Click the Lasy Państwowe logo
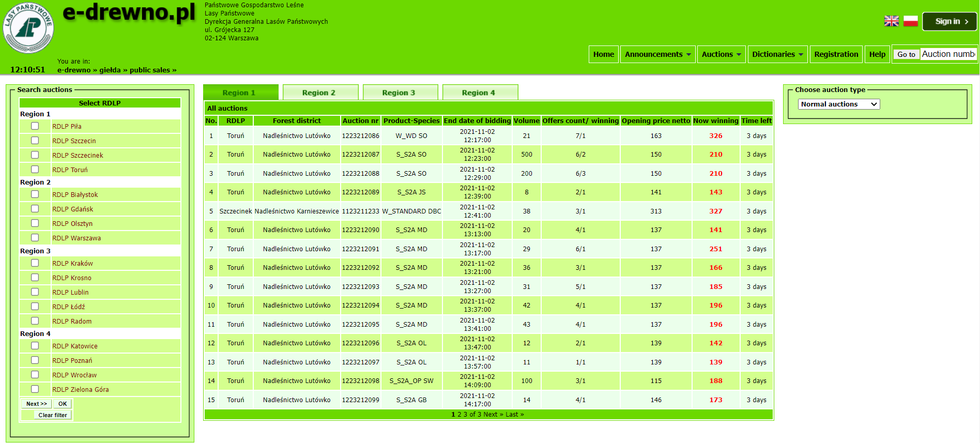The height and width of the screenshot is (443, 980). click(x=28, y=27)
